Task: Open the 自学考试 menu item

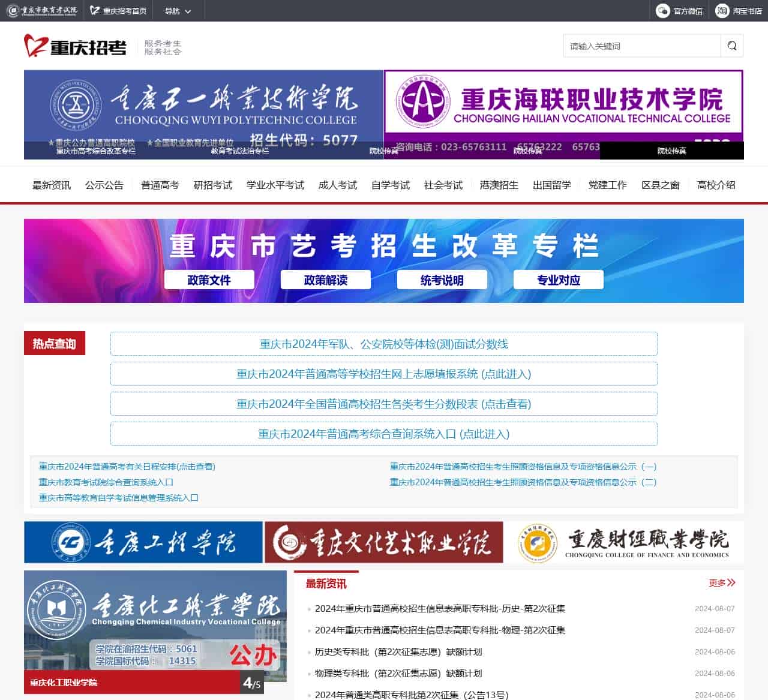Action: point(391,185)
